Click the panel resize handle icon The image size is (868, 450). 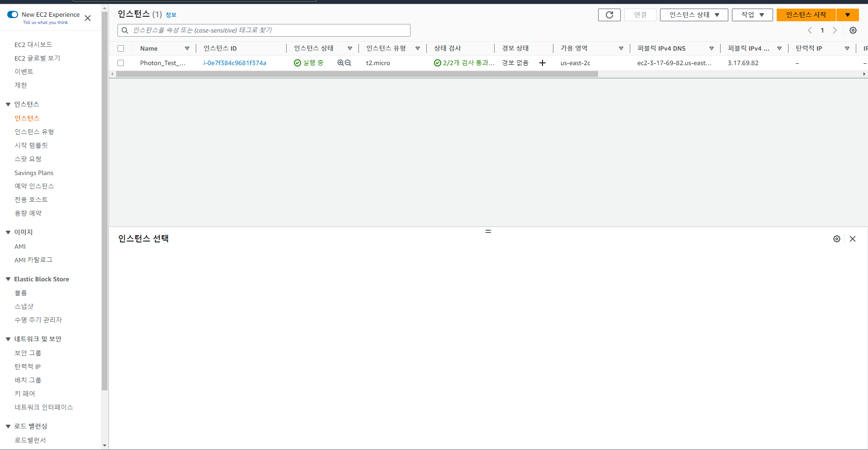488,231
